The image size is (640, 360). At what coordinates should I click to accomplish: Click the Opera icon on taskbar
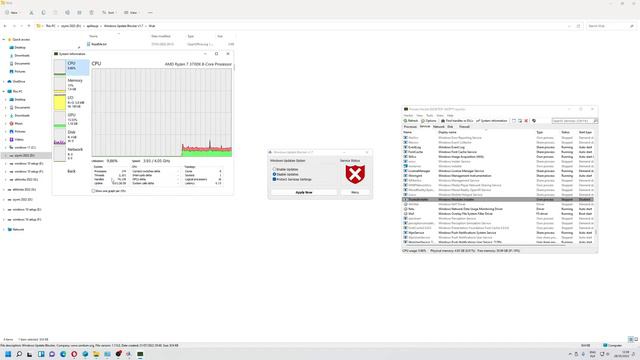tap(74, 354)
